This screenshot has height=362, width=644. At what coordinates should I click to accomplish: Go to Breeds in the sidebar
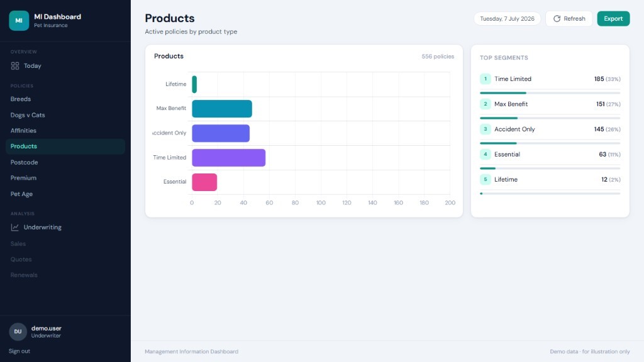click(65, 99)
